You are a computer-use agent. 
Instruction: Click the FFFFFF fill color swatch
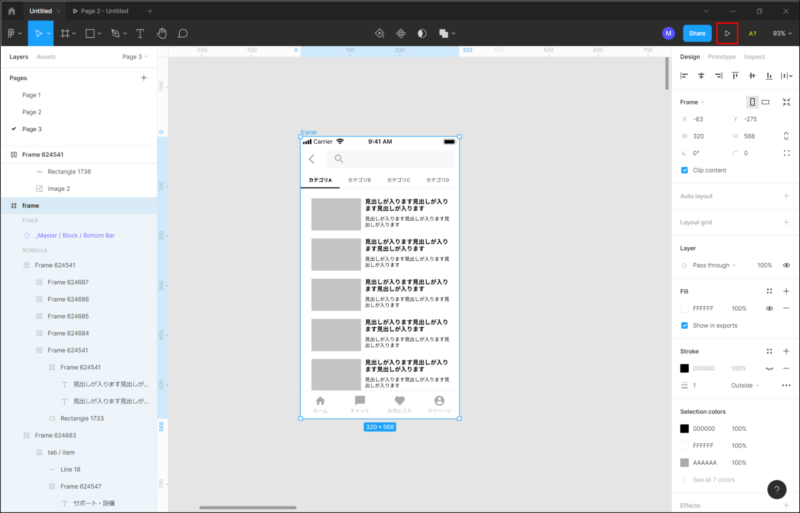[x=685, y=309]
